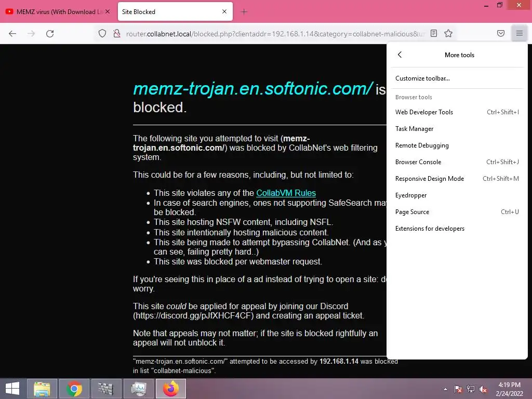Screen dimensions: 532x399
Task: Bookmark this page with the star icon
Action: 448,33
